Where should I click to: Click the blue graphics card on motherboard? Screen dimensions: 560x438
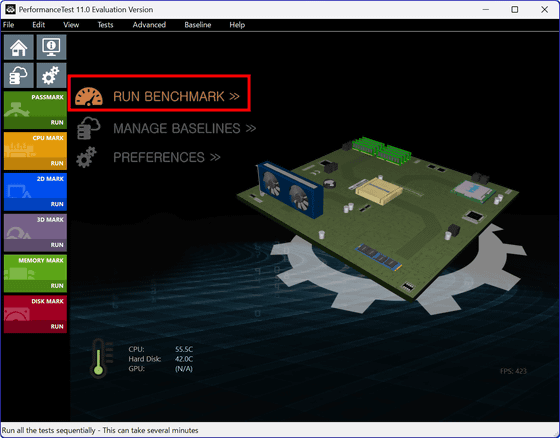290,190
